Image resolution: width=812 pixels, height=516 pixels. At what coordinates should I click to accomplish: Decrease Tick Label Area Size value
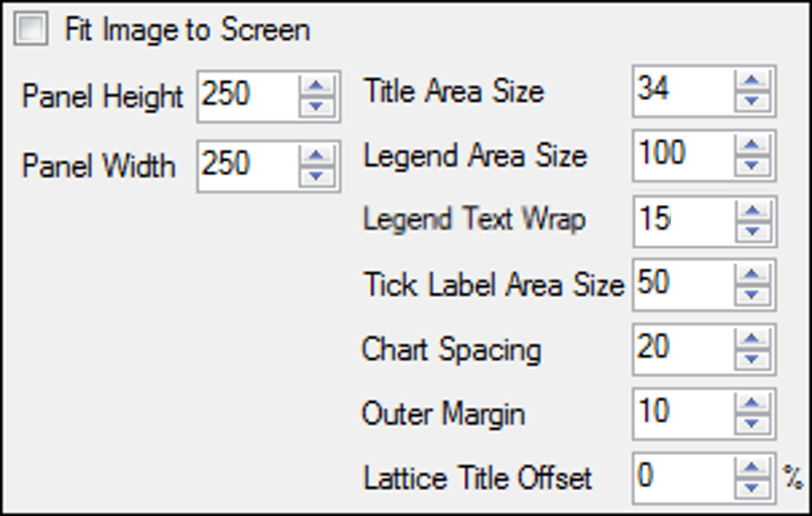pyautogui.click(x=753, y=295)
